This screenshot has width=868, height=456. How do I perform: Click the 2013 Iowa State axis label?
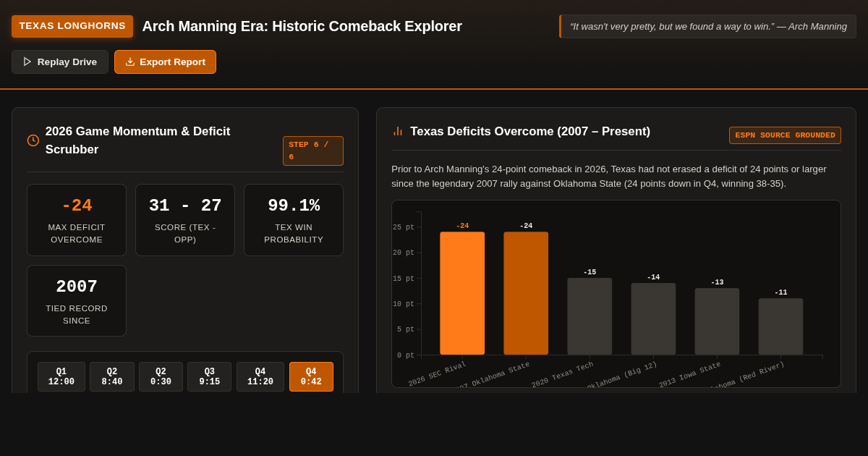coord(690,374)
